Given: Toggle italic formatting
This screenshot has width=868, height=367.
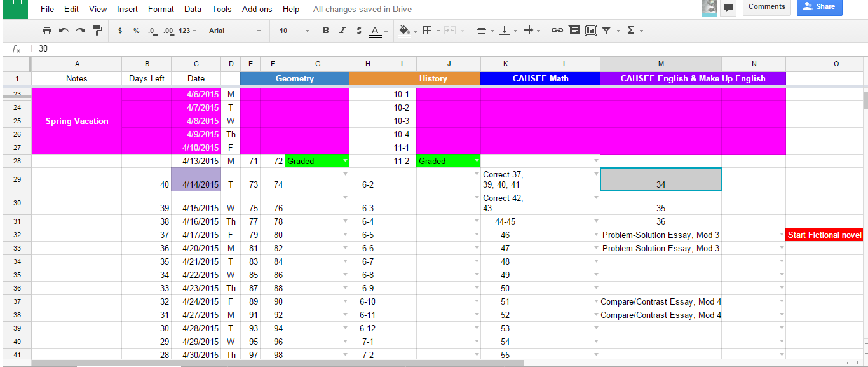Looking at the screenshot, I should [342, 30].
